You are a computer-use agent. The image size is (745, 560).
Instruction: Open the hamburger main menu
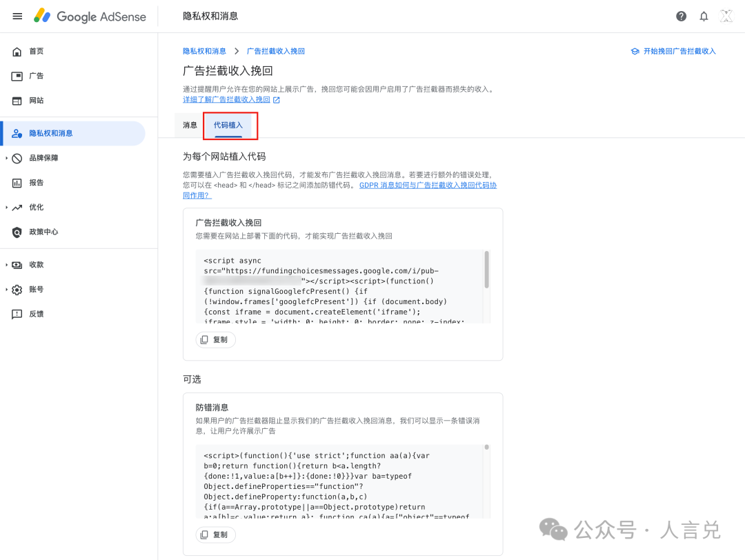17,16
